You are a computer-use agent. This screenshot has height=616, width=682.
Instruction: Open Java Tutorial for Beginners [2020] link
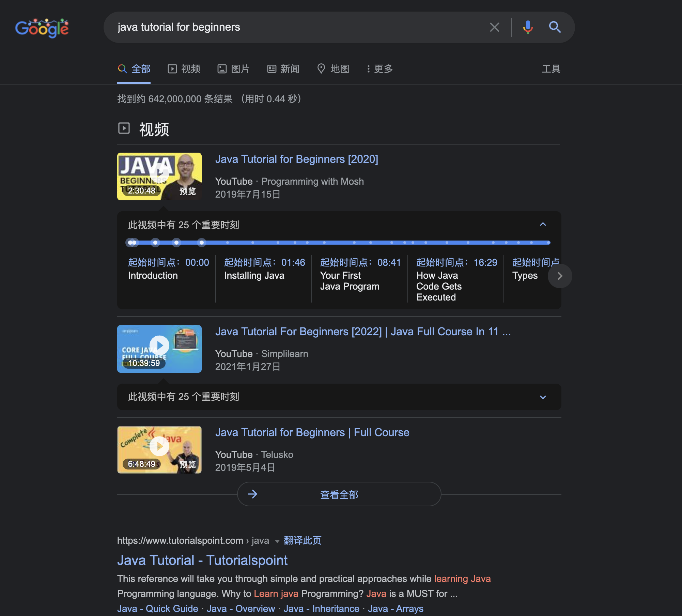click(x=297, y=159)
